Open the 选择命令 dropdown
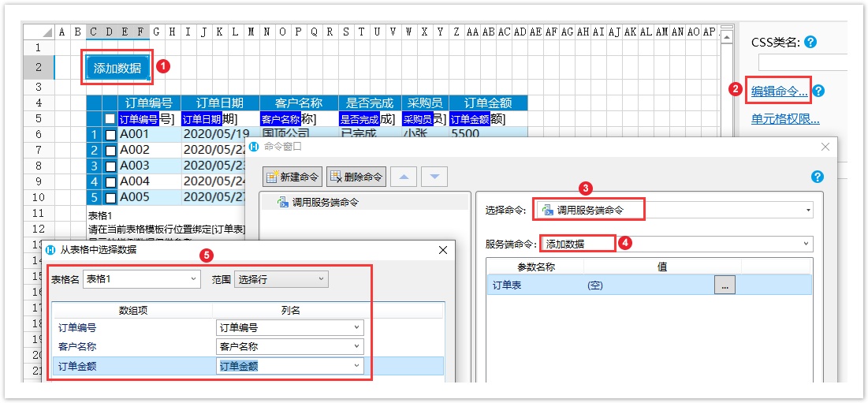This screenshot has height=403, width=868. pyautogui.click(x=674, y=210)
